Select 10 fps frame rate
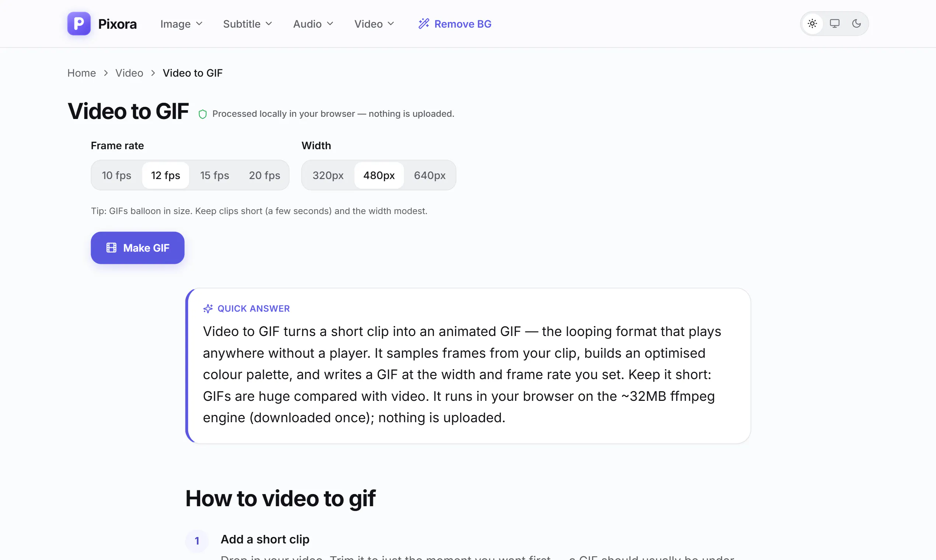Image resolution: width=936 pixels, height=560 pixels. tap(116, 175)
